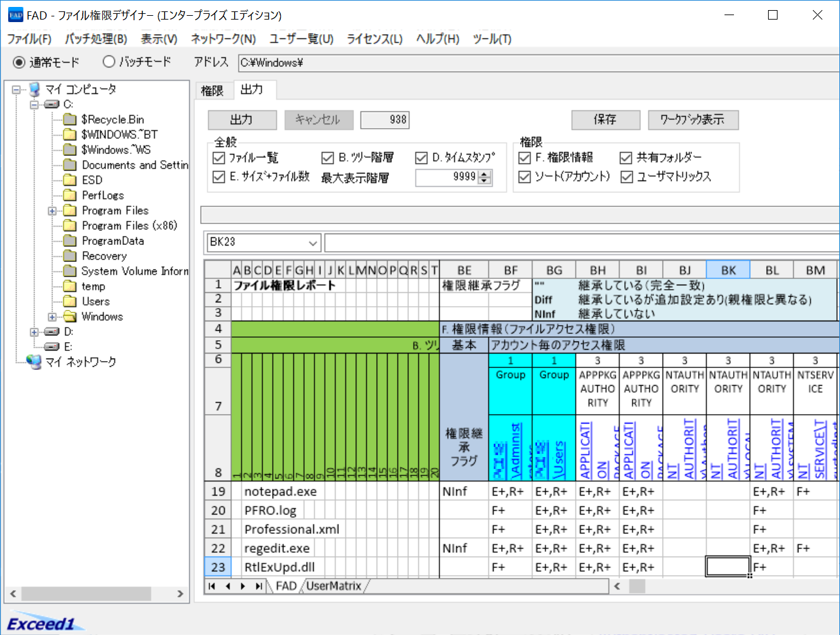Click the spreadsheet formula bar field
The width and height of the screenshot is (840, 635).
point(581,243)
